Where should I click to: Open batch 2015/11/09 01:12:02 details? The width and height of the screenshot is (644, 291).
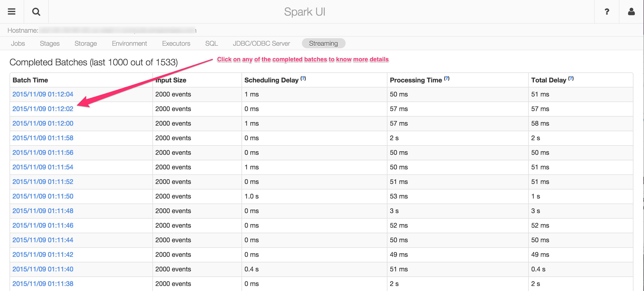coord(43,109)
